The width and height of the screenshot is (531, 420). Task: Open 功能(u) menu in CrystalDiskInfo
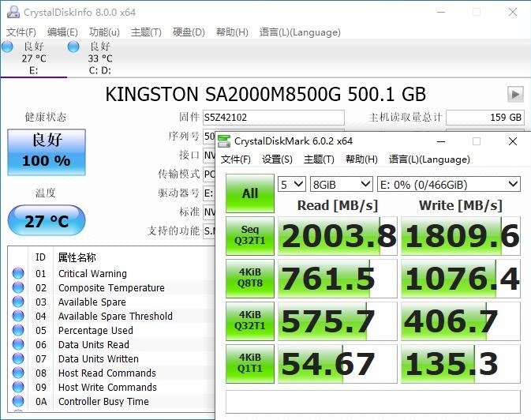click(104, 32)
